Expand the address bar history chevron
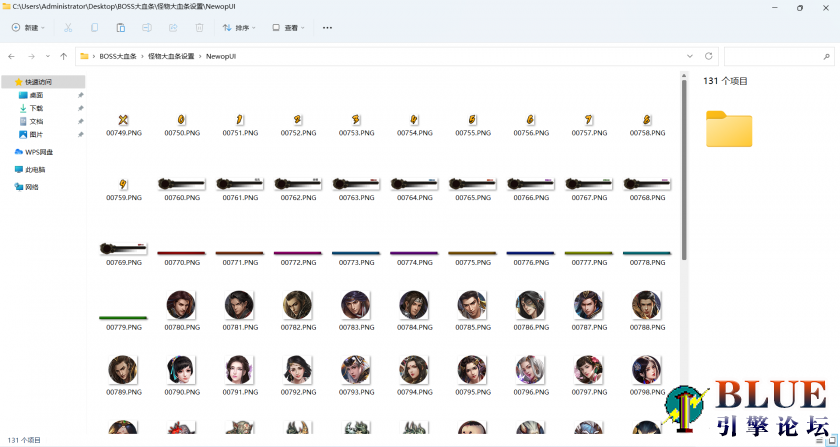This screenshot has width=840, height=447. point(689,56)
